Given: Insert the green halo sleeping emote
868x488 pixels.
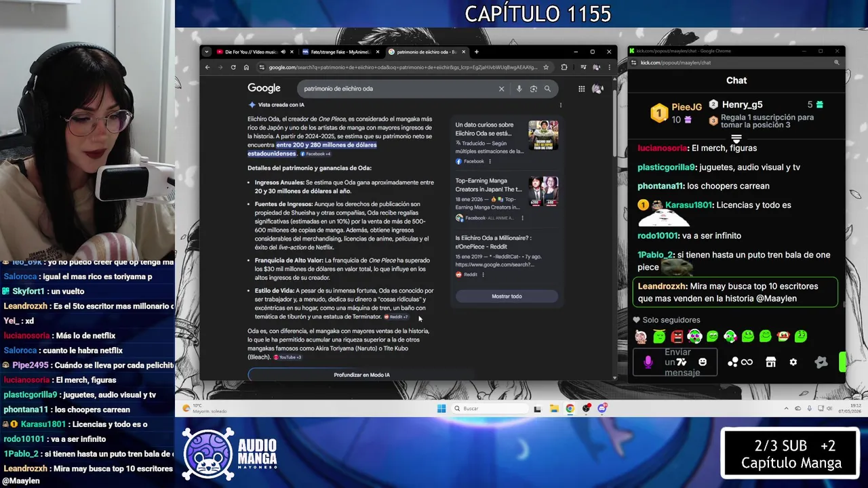Looking at the screenshot, I should click(659, 336).
